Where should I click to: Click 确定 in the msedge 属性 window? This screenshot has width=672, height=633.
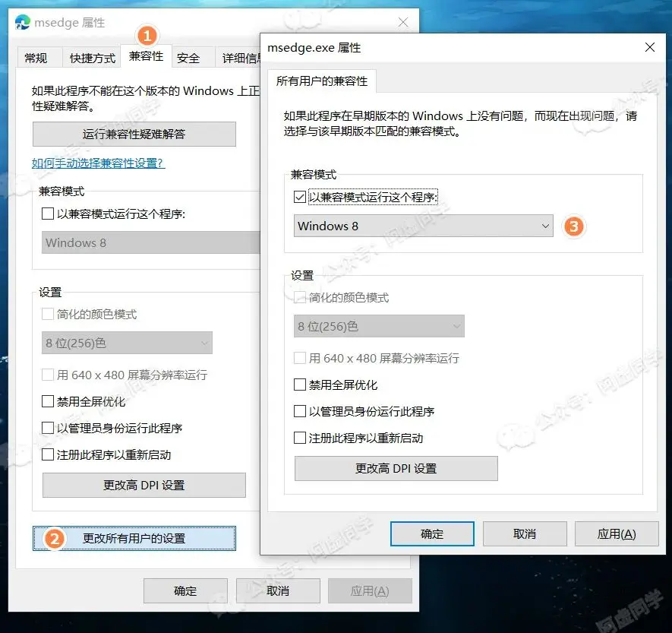[x=185, y=590]
